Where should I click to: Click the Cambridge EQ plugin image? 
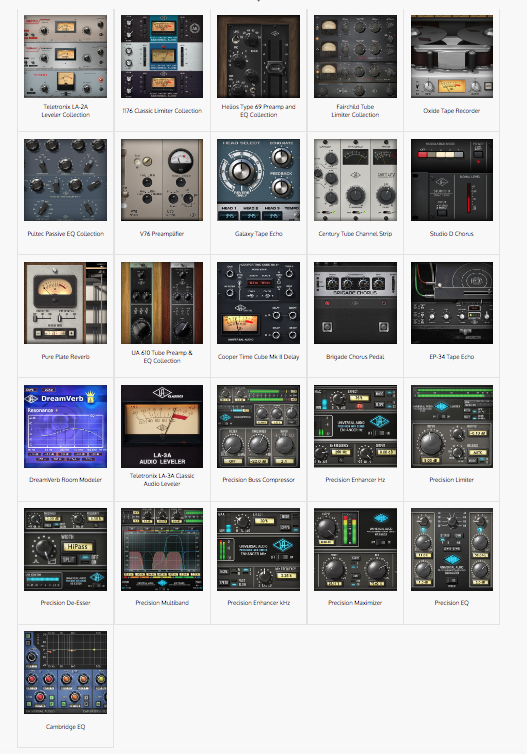click(65, 672)
